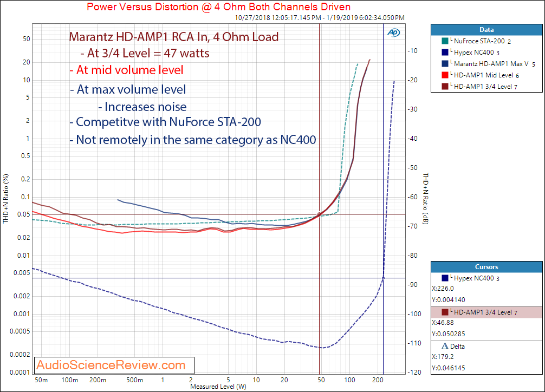Click the Cursors panel header
This screenshot has width=545, height=392.
tap(486, 267)
